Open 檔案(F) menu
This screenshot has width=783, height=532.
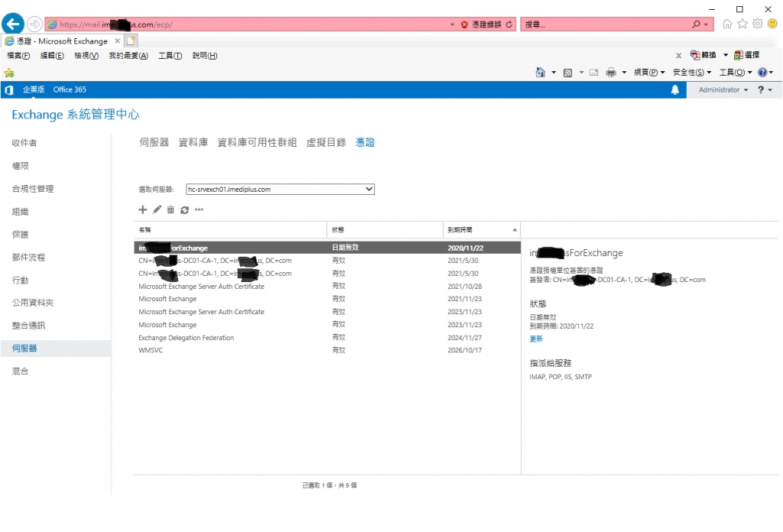tap(18, 55)
